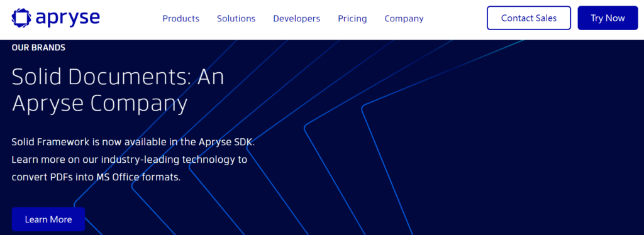This screenshot has height=235, width=644.
Task: Go to the Pricing page
Action: tap(352, 18)
